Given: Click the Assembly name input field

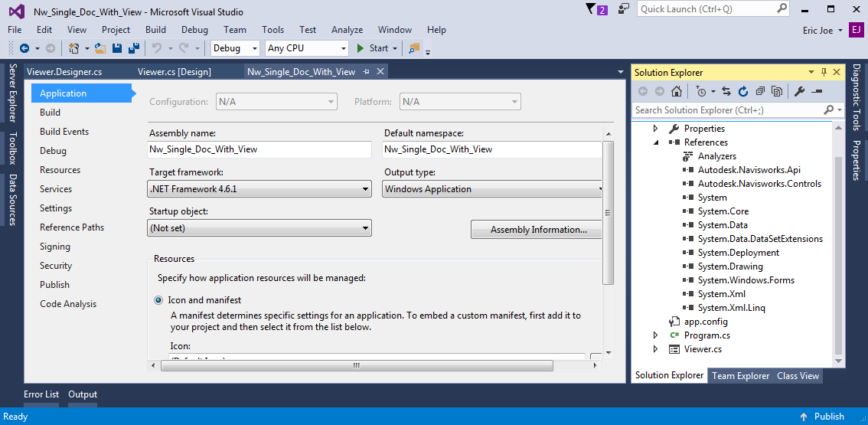Looking at the screenshot, I should (x=259, y=149).
